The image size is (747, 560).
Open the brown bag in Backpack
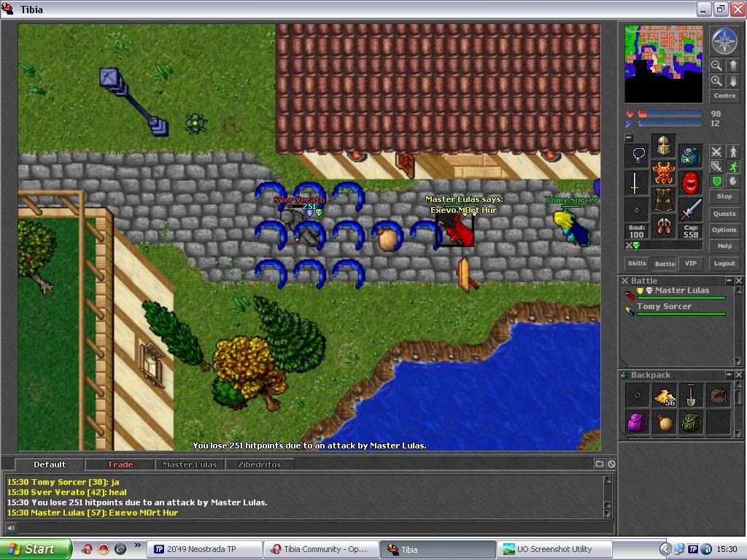pyautogui.click(x=664, y=422)
